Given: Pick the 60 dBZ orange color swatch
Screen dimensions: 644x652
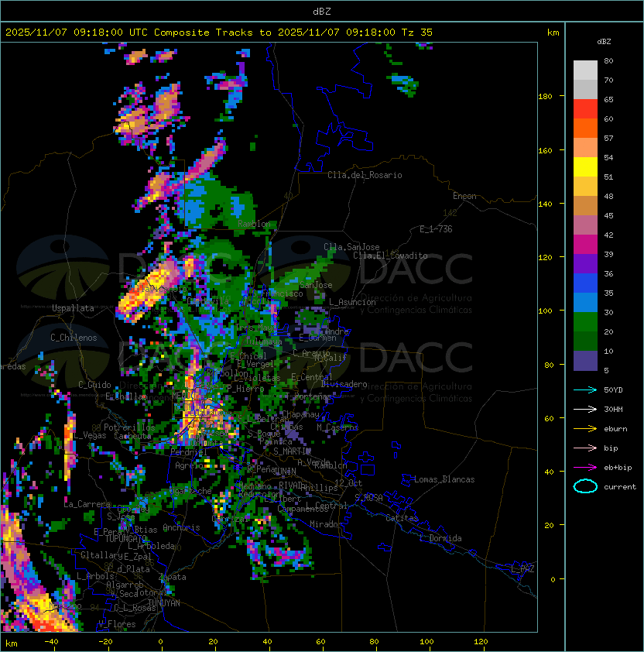Looking at the screenshot, I should click(x=585, y=128).
